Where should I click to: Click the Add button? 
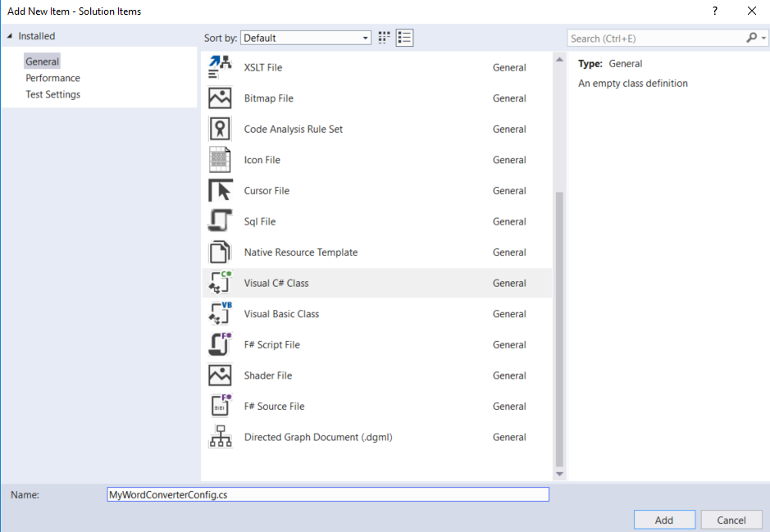(x=664, y=520)
